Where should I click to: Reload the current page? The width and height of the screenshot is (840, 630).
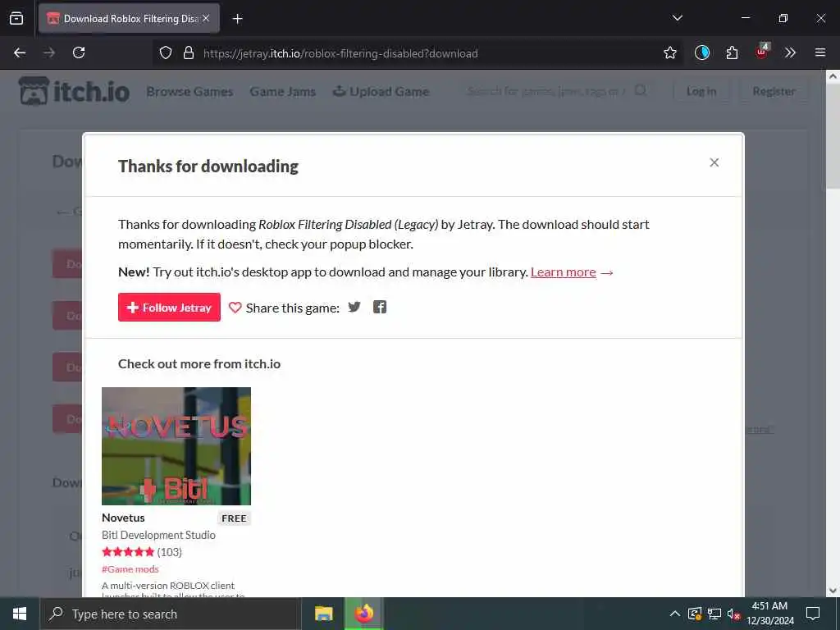(79, 52)
